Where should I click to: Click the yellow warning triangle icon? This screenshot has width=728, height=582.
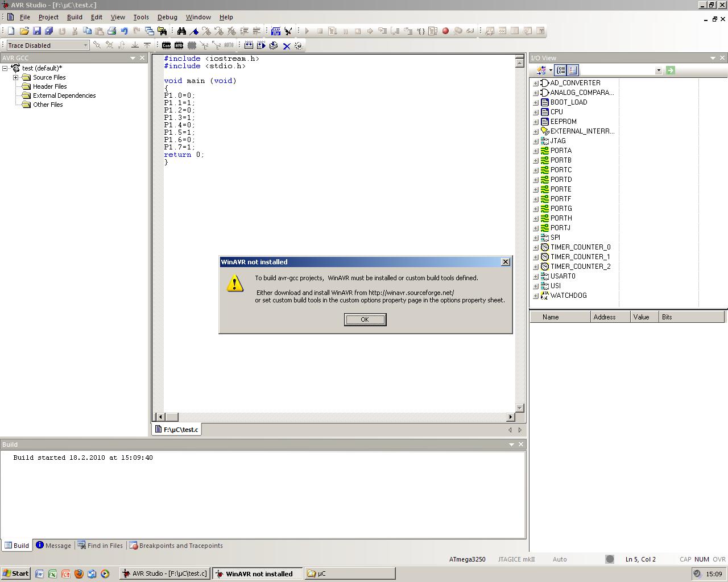point(235,283)
